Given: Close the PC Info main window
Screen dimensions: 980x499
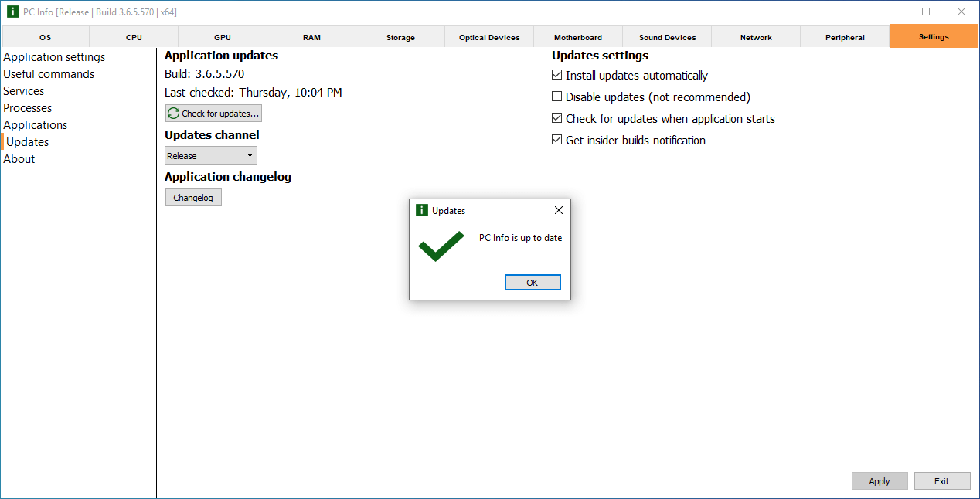Looking at the screenshot, I should pos(961,12).
